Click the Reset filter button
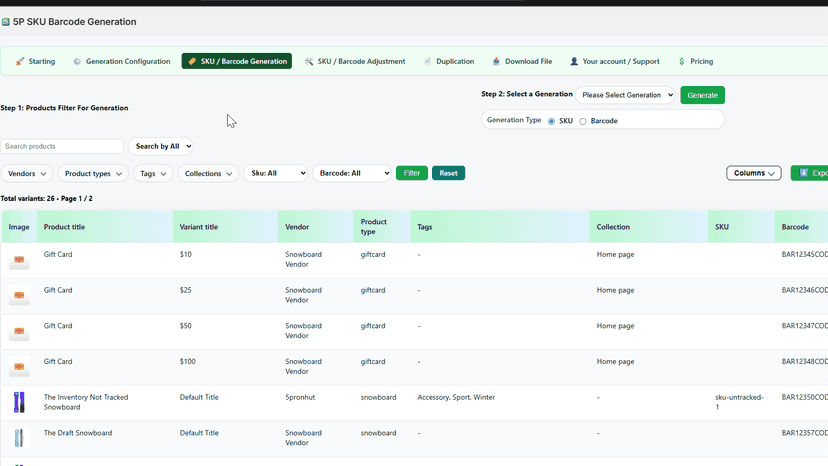Screen dimensions: 828x466 448,173
